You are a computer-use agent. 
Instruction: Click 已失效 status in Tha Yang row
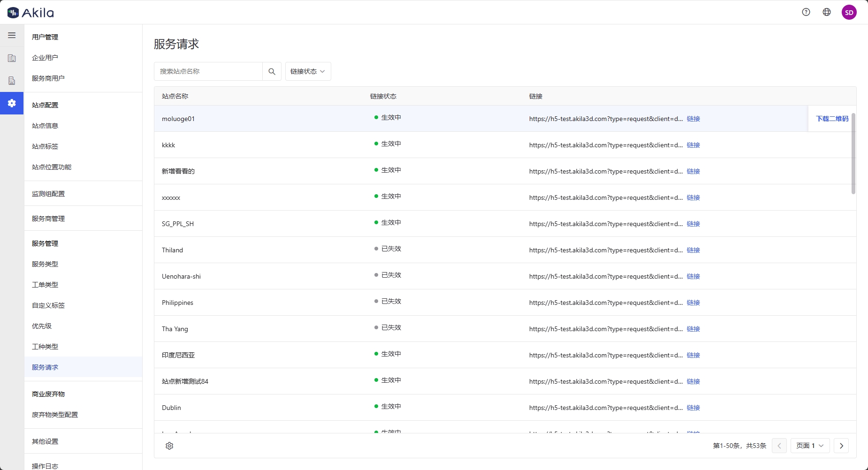[388, 327]
